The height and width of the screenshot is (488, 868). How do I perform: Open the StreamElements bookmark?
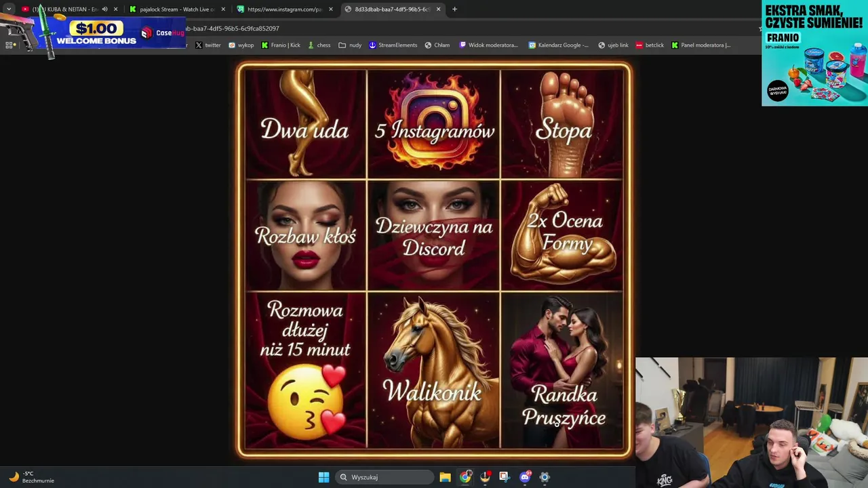(393, 45)
